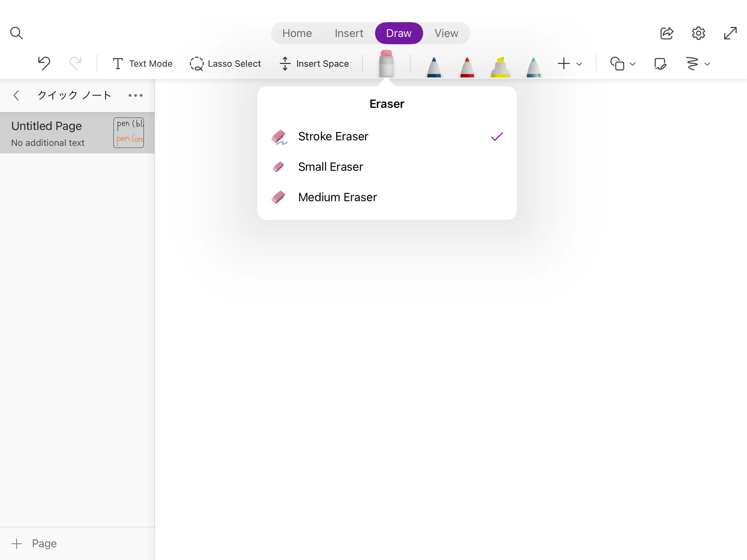The height and width of the screenshot is (560, 747).
Task: Select the Lasso Select tool
Action: tap(225, 64)
